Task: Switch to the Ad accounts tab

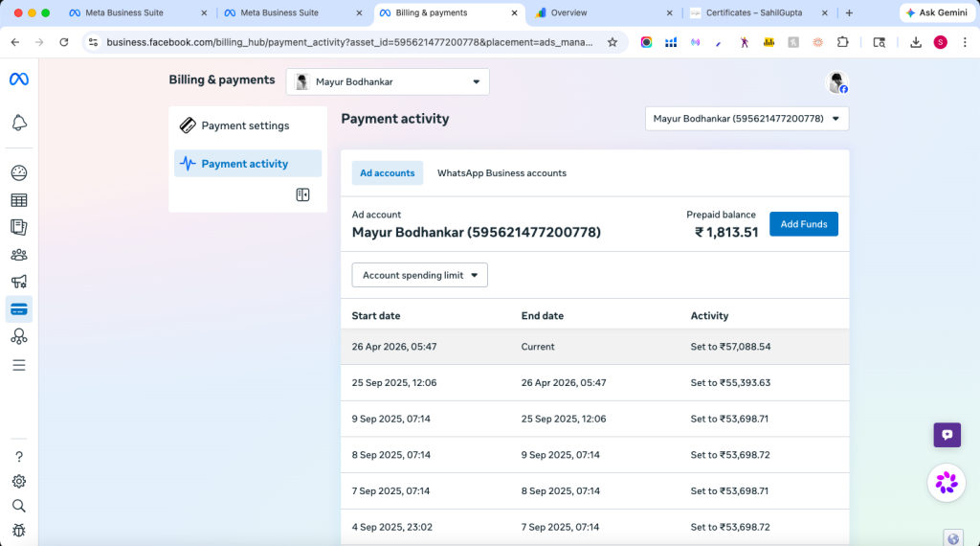Action: click(387, 173)
